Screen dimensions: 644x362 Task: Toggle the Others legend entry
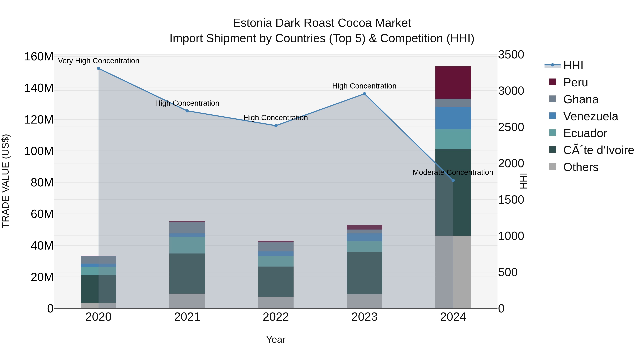click(x=574, y=167)
